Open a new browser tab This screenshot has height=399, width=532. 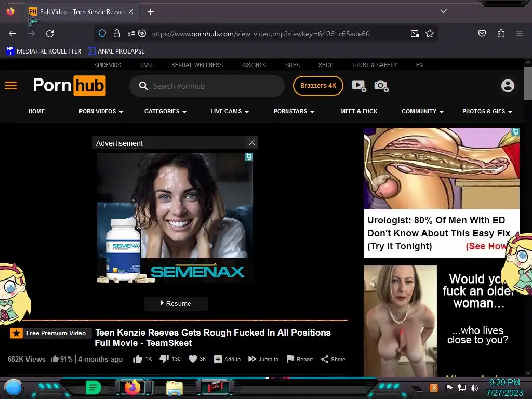[x=150, y=12]
